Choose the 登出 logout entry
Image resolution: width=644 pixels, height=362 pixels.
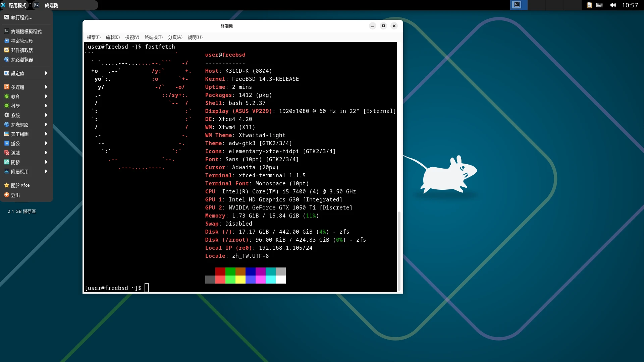pos(26,195)
